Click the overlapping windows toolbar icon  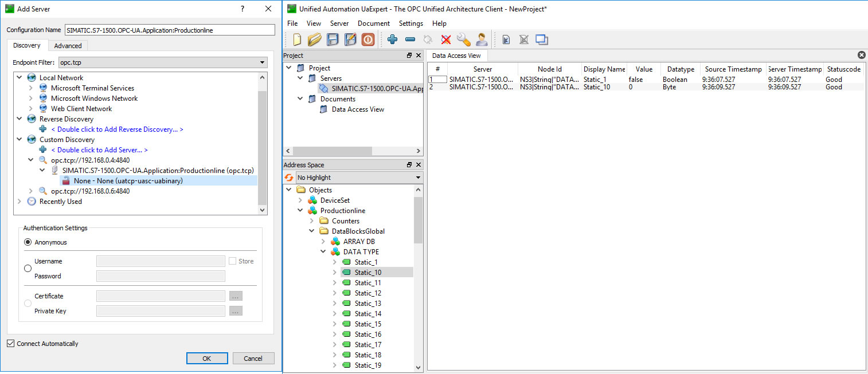pos(542,40)
